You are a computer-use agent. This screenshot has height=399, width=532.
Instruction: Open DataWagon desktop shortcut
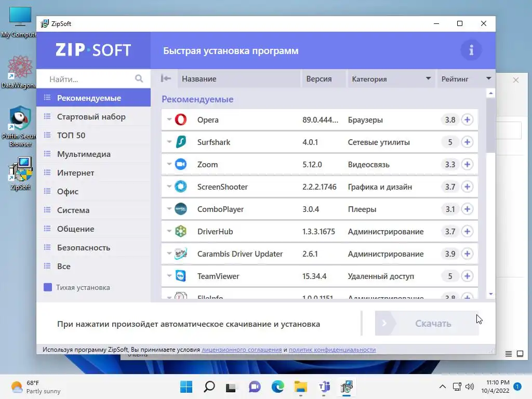pyautogui.click(x=19, y=72)
